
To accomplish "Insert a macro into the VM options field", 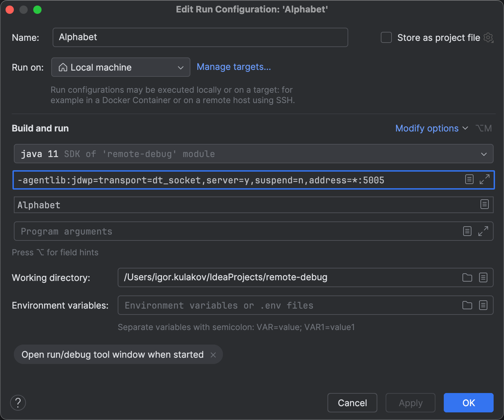I will pyautogui.click(x=469, y=180).
